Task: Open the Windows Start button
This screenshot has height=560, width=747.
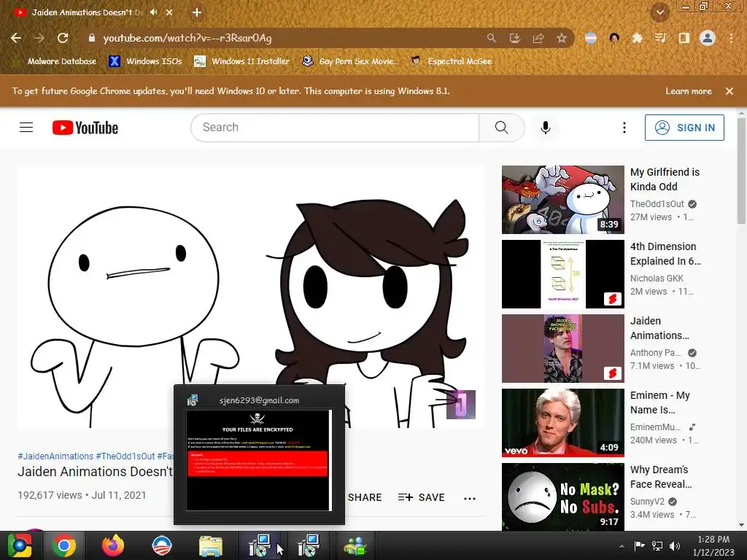Action: pyautogui.click(x=19, y=545)
